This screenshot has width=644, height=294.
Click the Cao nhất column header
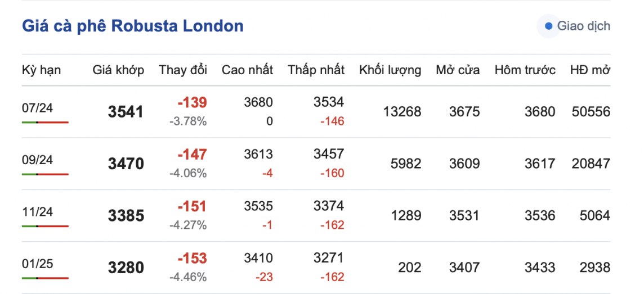(x=247, y=70)
